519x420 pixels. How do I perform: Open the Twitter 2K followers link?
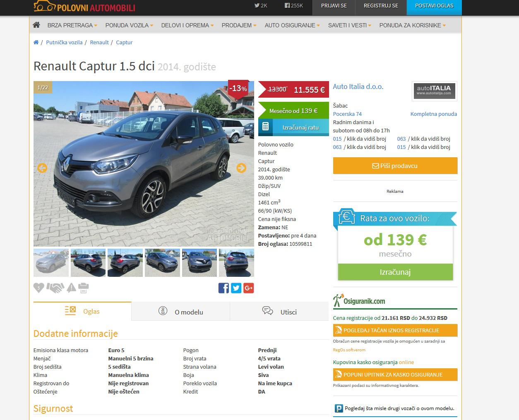click(x=261, y=6)
